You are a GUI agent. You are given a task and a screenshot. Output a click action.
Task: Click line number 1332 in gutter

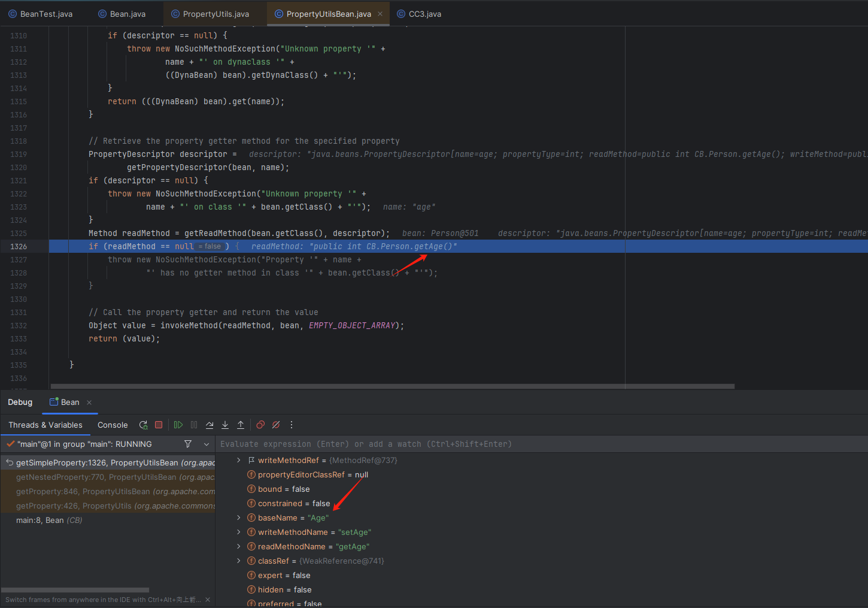point(19,325)
